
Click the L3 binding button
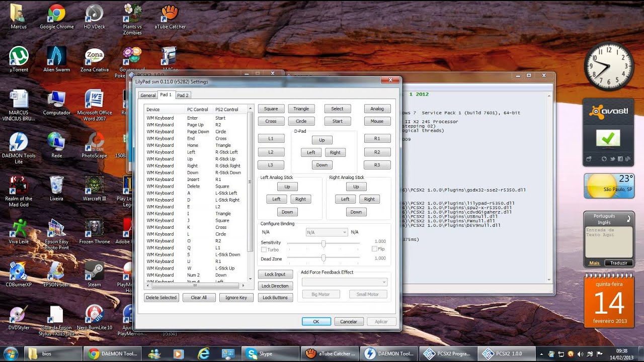(x=271, y=165)
